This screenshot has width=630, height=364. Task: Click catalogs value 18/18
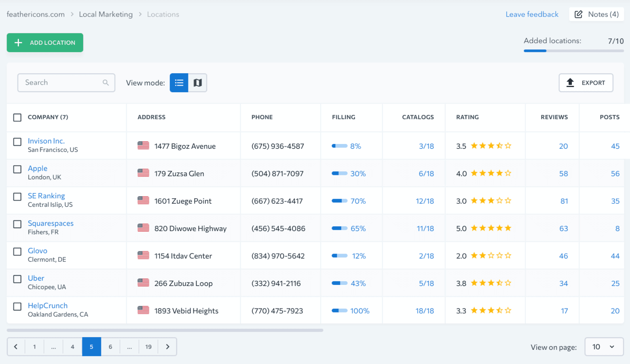coord(425,311)
